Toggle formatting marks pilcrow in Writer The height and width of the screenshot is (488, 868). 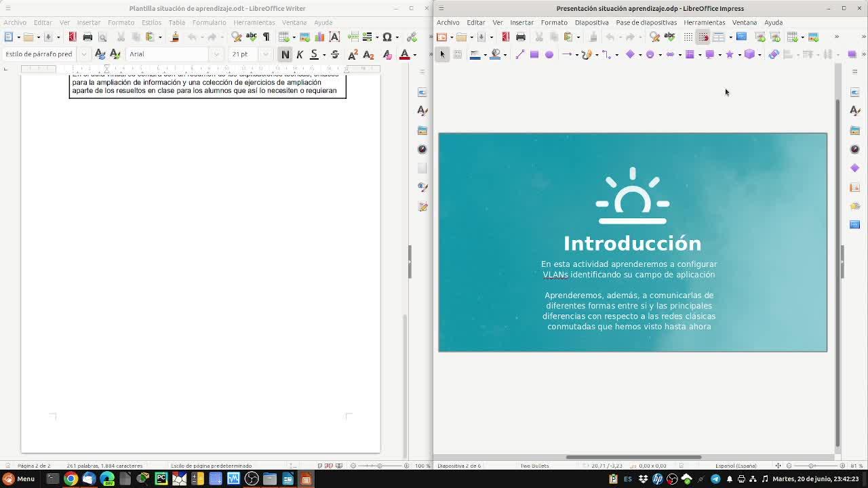tap(266, 37)
